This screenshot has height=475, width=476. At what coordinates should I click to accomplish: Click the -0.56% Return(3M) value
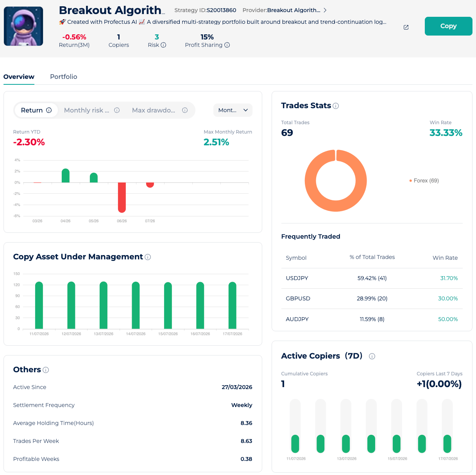[x=74, y=37]
